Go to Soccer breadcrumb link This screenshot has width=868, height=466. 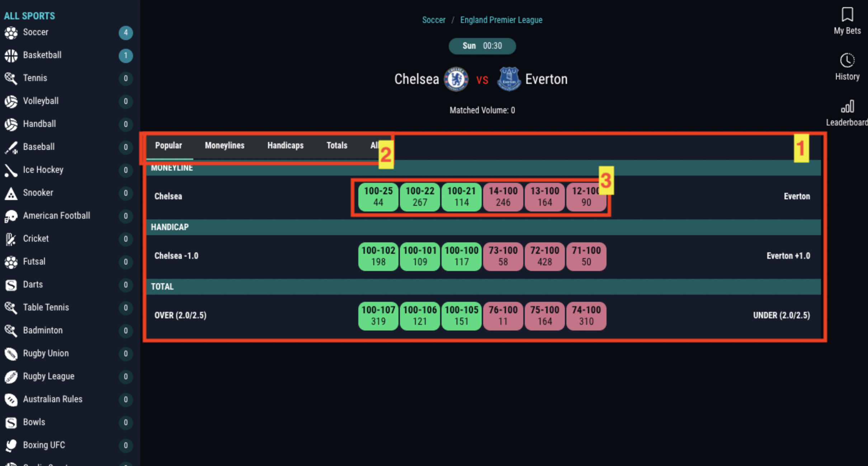click(x=433, y=20)
